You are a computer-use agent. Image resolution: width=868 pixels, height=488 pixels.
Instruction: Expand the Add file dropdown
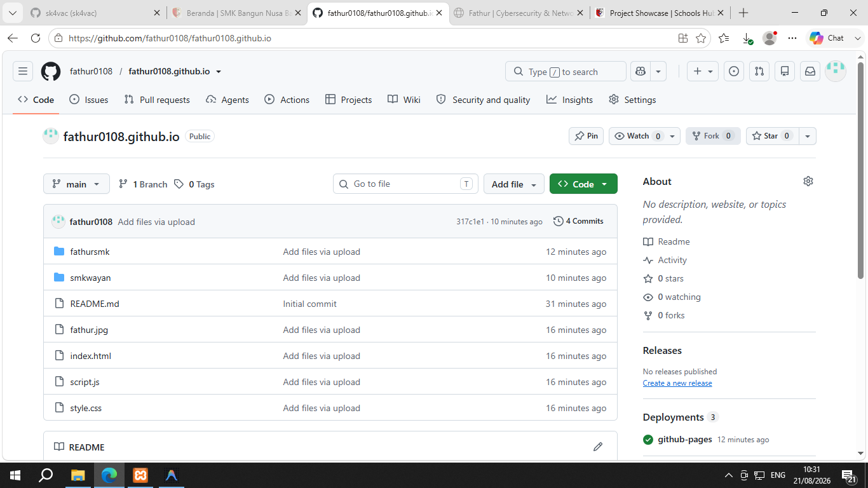coord(514,184)
